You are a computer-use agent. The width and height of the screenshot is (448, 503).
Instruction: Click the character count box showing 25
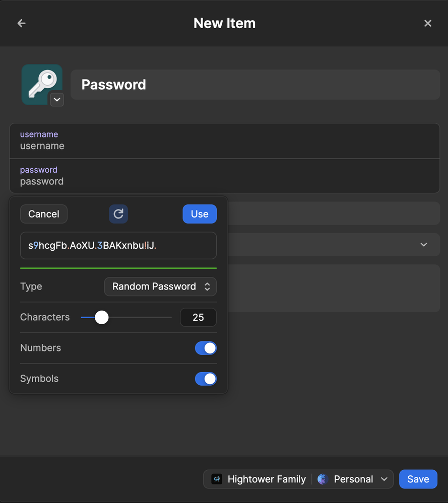[198, 317]
